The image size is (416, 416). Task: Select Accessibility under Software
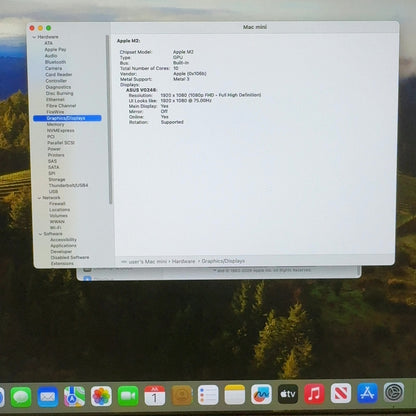pyautogui.click(x=63, y=240)
